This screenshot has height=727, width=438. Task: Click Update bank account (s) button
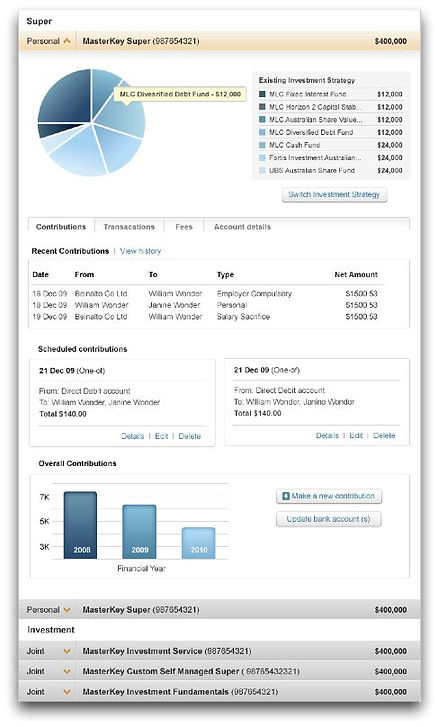tap(329, 519)
